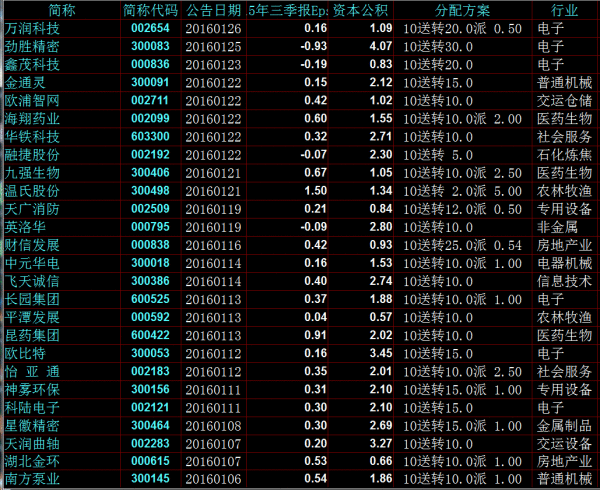The image size is (600, 490).
Task: Click stock code 300156
Action: click(150, 389)
